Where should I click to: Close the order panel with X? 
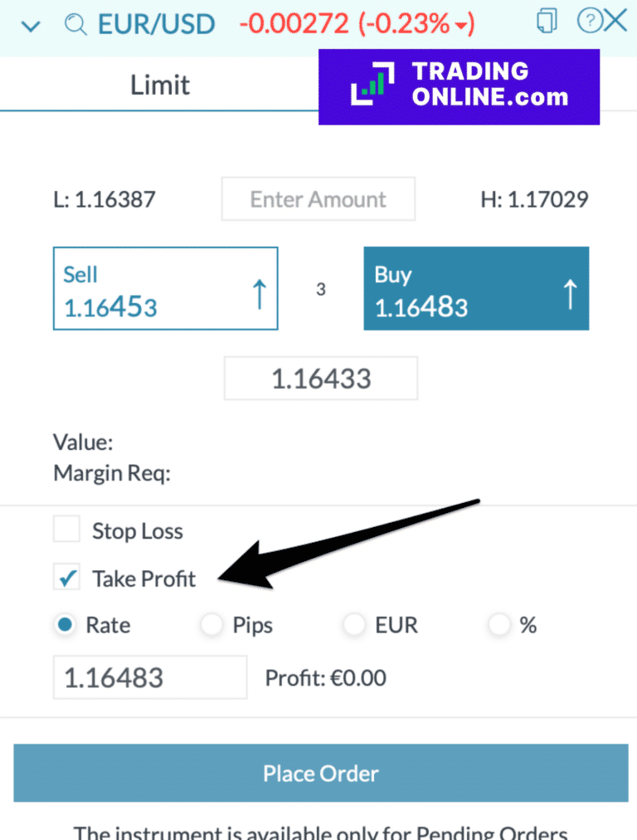pos(615,21)
